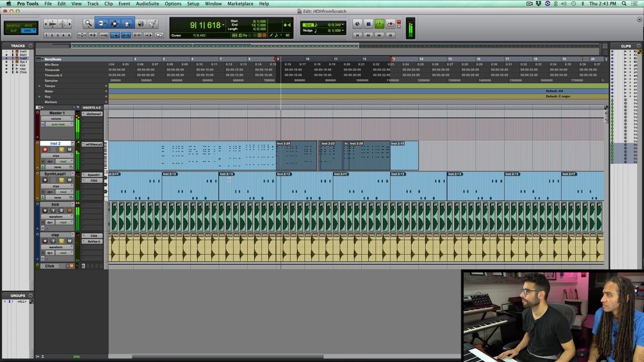Click the Record transport button

click(x=390, y=24)
